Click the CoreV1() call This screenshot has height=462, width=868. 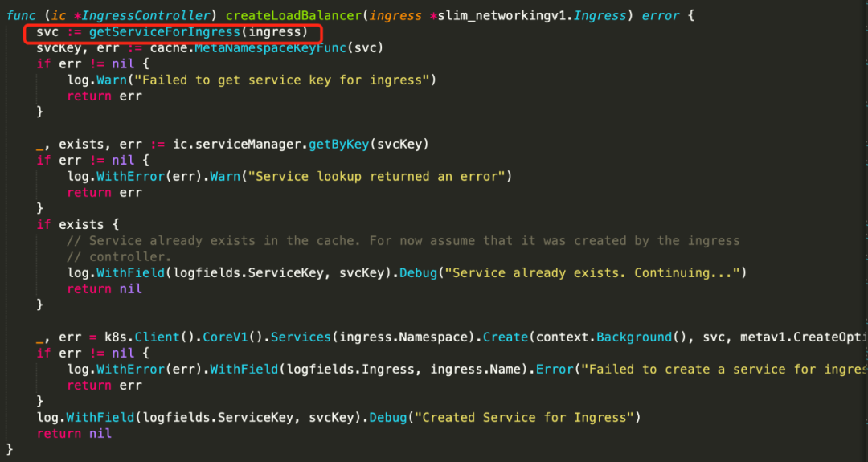(232, 337)
